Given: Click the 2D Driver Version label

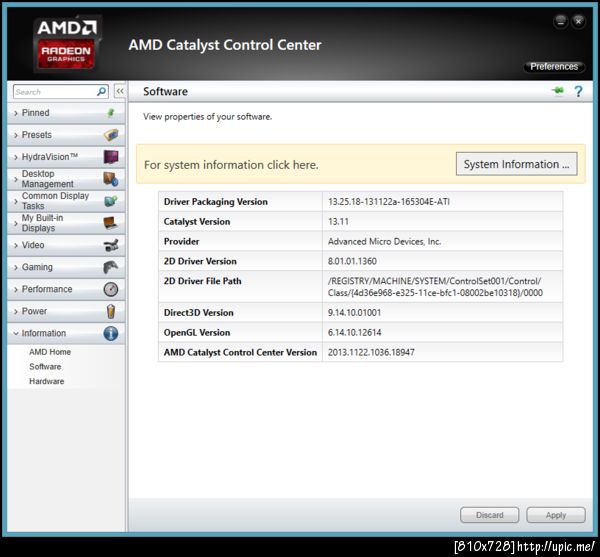Looking at the screenshot, I should [x=200, y=261].
